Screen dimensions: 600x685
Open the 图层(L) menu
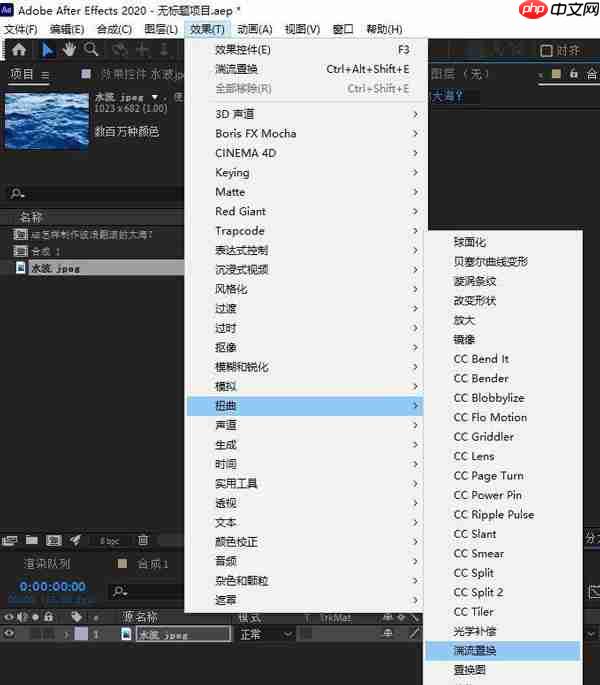(x=161, y=29)
